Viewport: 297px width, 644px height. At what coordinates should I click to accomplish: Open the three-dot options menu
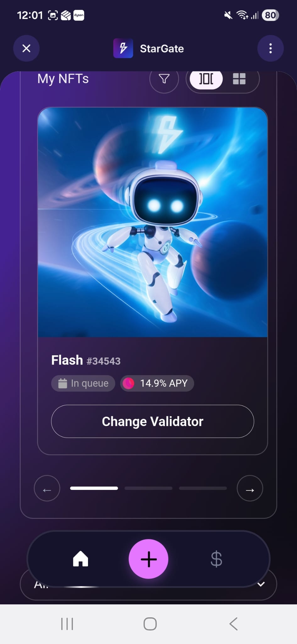[x=271, y=48]
